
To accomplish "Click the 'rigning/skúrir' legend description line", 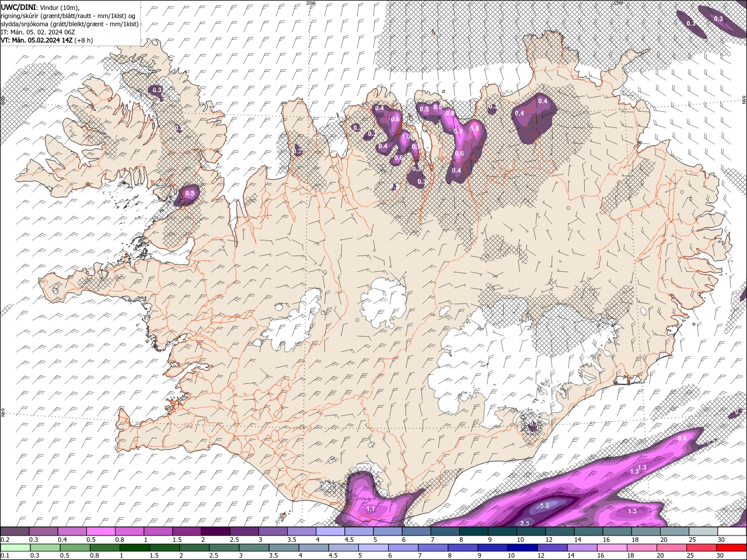I will tap(68, 15).
